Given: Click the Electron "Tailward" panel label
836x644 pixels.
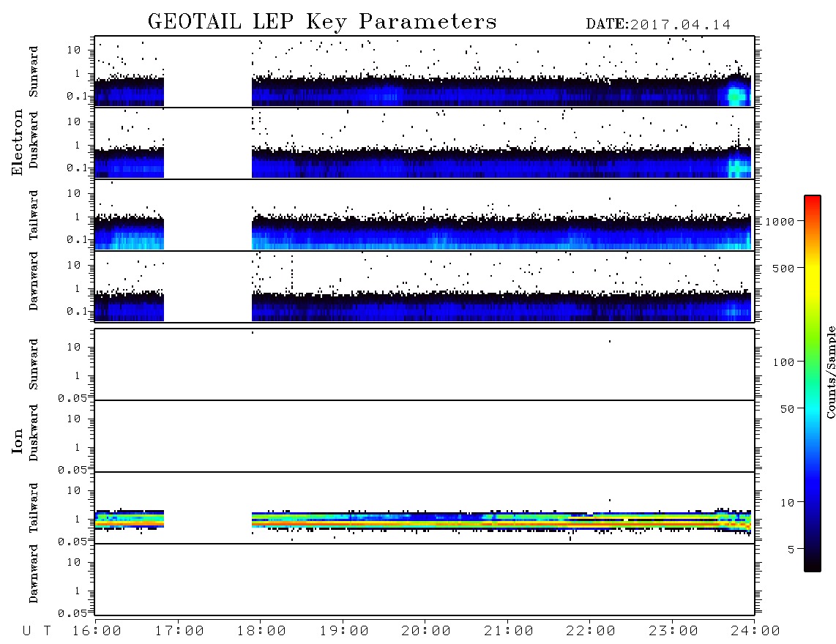Looking at the screenshot, I should tap(34, 215).
